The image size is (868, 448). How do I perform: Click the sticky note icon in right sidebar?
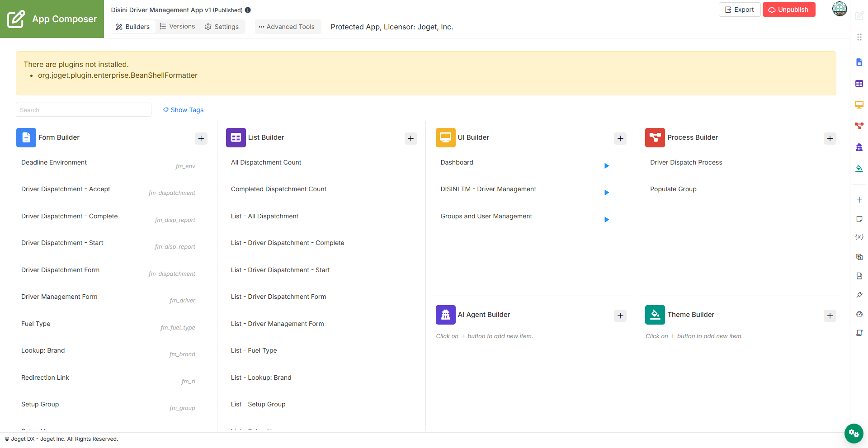(x=859, y=219)
